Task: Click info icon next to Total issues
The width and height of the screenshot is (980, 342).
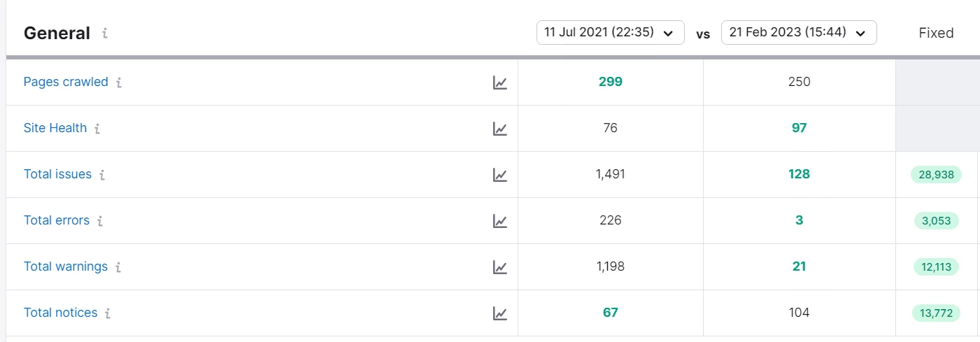Action: pyautogui.click(x=102, y=175)
